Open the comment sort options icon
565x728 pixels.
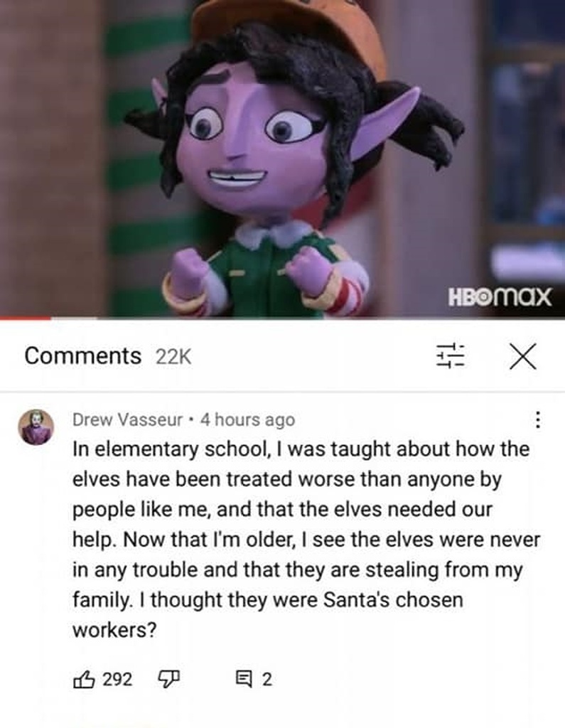pos(450,356)
